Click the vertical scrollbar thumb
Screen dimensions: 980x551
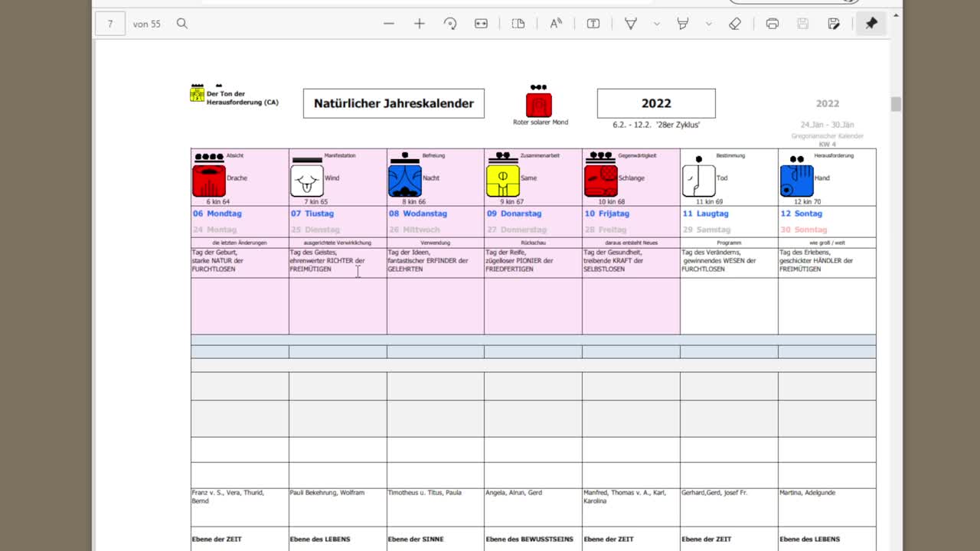896,104
